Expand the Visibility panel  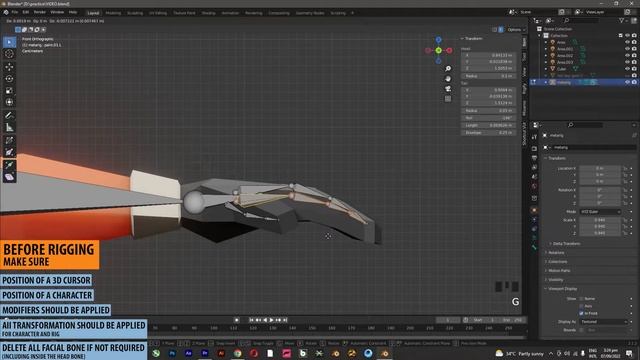(555, 280)
